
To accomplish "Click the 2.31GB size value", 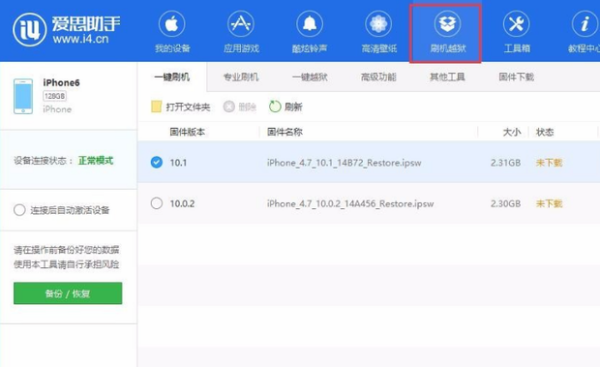I will click(505, 163).
